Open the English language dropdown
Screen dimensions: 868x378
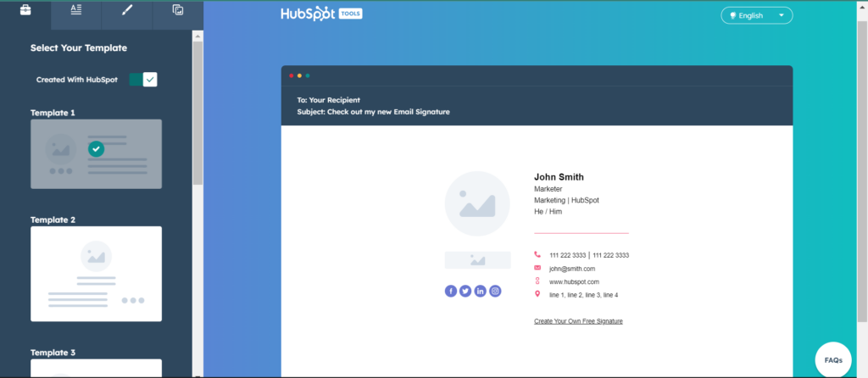pos(757,15)
